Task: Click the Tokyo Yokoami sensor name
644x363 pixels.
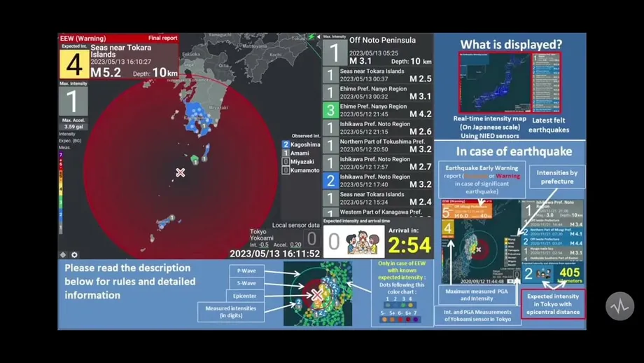Action: click(261, 235)
